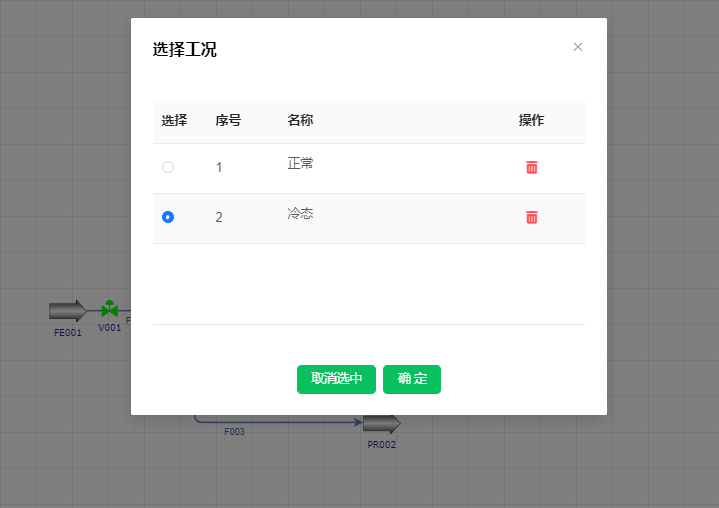Confirm with the 确定 button

[x=412, y=379]
